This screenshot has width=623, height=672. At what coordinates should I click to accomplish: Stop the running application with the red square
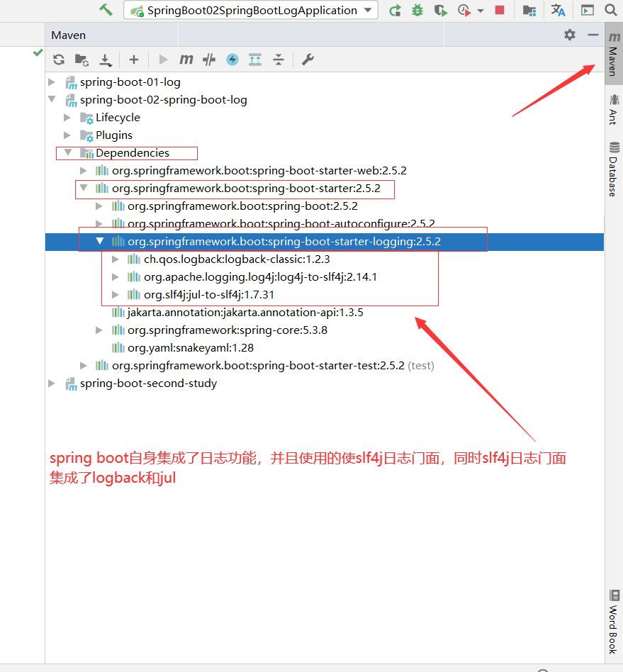point(500,10)
